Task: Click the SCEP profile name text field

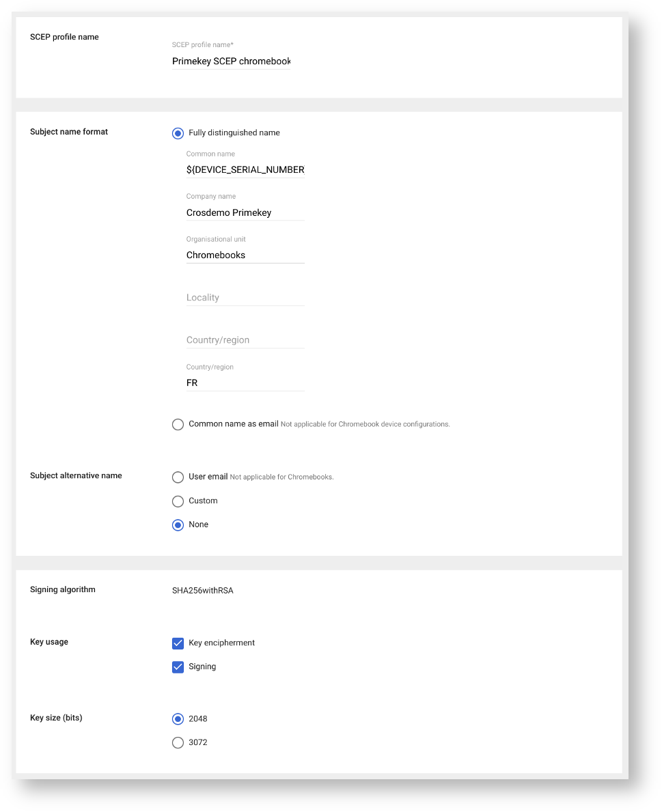Action: pyautogui.click(x=231, y=61)
